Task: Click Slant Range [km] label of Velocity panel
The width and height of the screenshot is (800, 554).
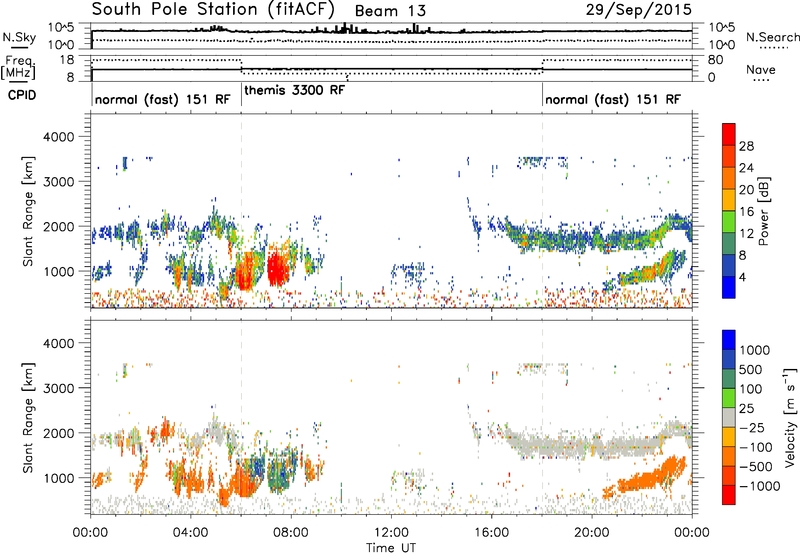Action: click(28, 418)
